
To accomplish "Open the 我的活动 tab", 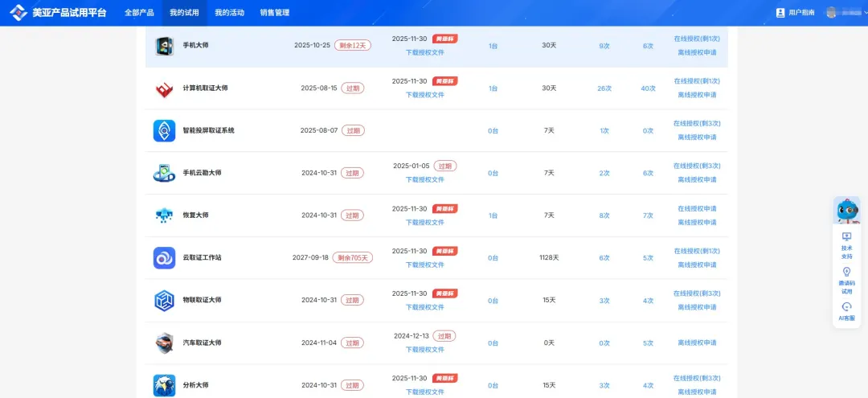I will click(229, 13).
